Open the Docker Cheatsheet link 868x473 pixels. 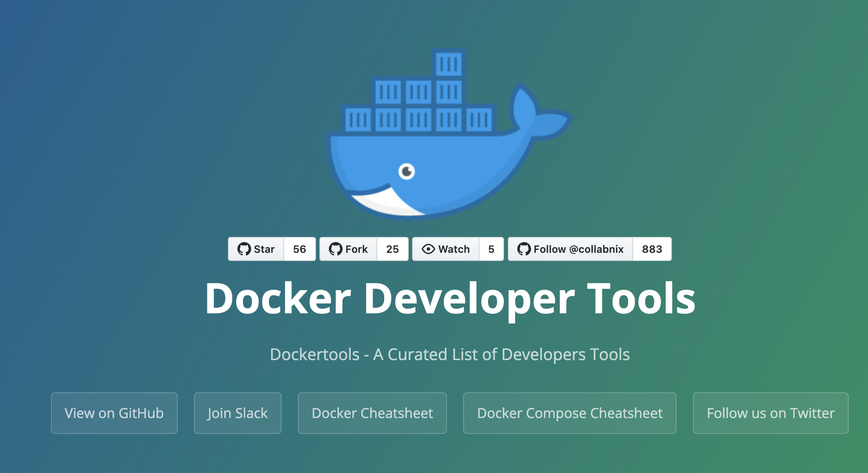coord(372,413)
